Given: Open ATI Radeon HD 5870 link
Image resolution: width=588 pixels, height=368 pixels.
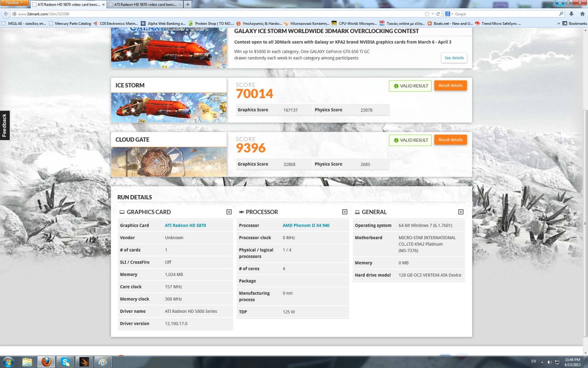Looking at the screenshot, I should 185,225.
